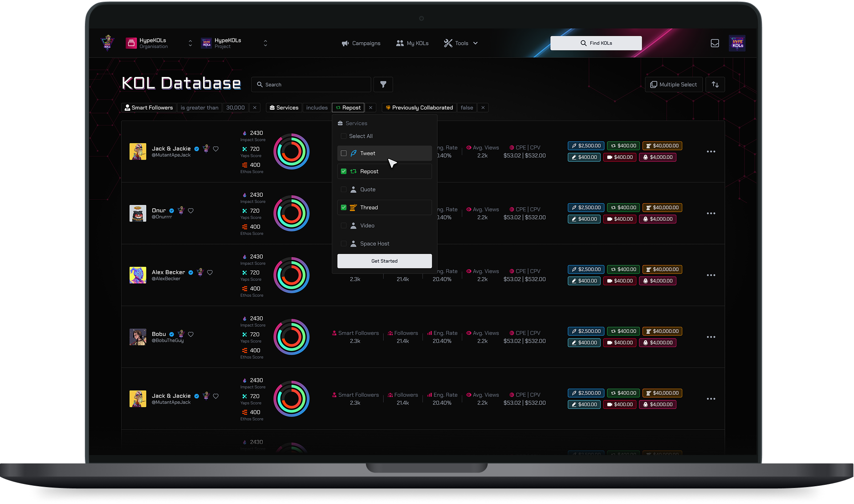Click the Get Started button
854x504 pixels.
385,261
